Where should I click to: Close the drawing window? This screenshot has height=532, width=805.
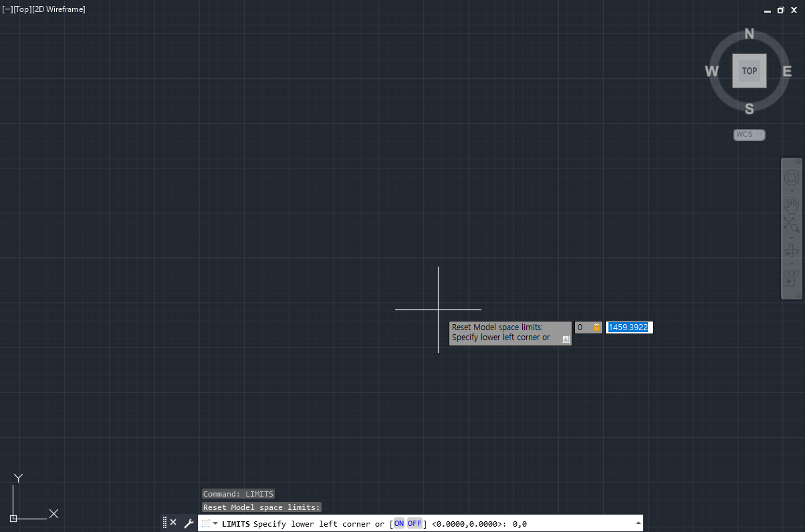coord(794,10)
